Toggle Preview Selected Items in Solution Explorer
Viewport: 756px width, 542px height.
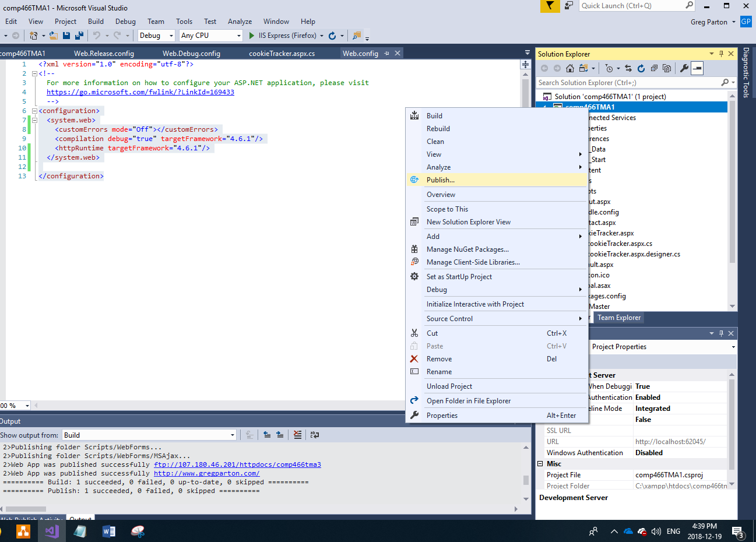[x=697, y=68]
